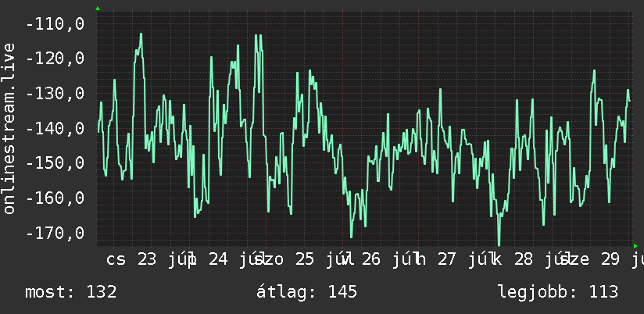Click the -110,0 y-axis label
This screenshot has width=644, height=314.
[x=55, y=23]
